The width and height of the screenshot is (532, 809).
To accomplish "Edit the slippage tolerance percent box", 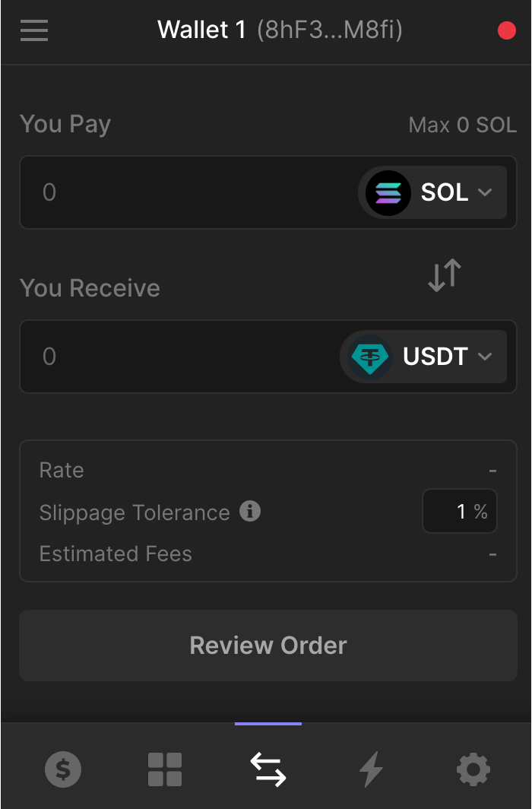I will [x=459, y=512].
